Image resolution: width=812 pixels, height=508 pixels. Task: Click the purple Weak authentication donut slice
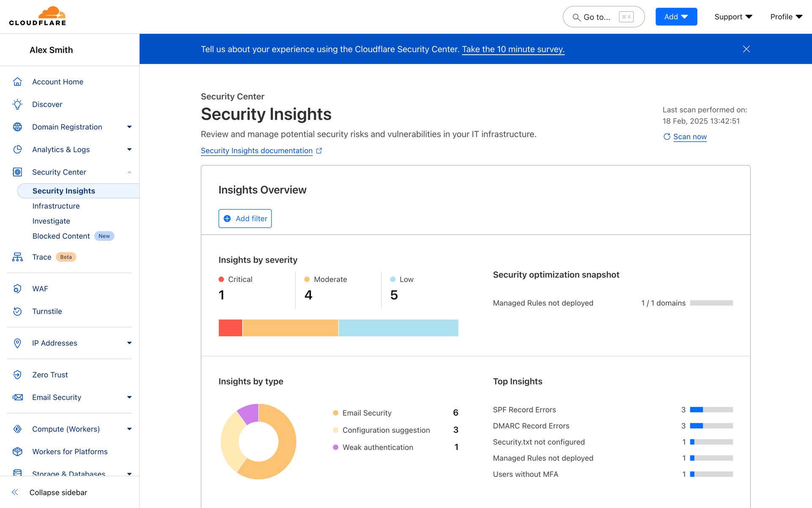pyautogui.click(x=249, y=413)
